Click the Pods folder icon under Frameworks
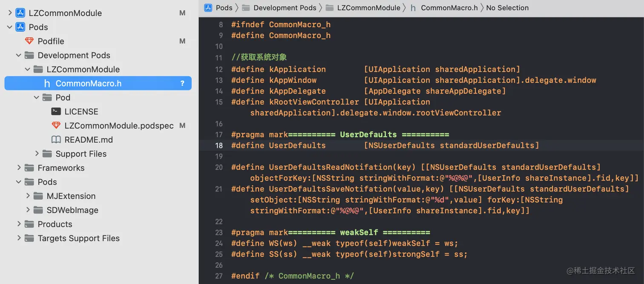The height and width of the screenshot is (284, 644). point(29,182)
